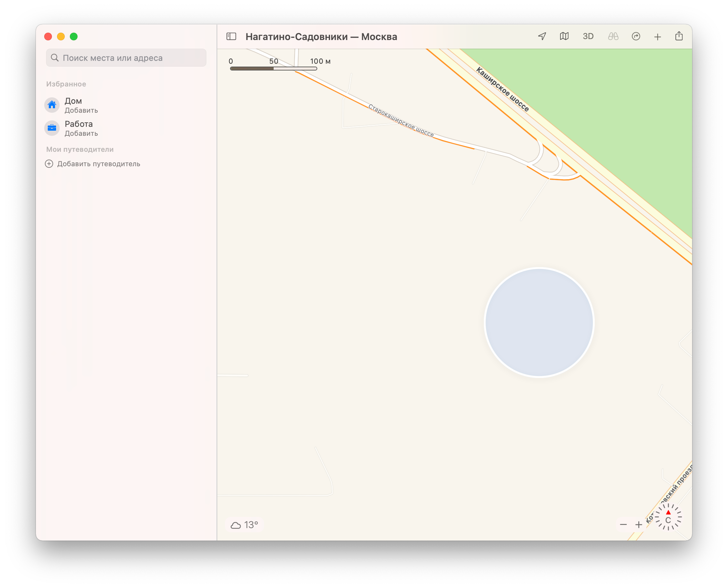This screenshot has height=588, width=728.
Task: Open the share menu icon
Action: pos(679,36)
